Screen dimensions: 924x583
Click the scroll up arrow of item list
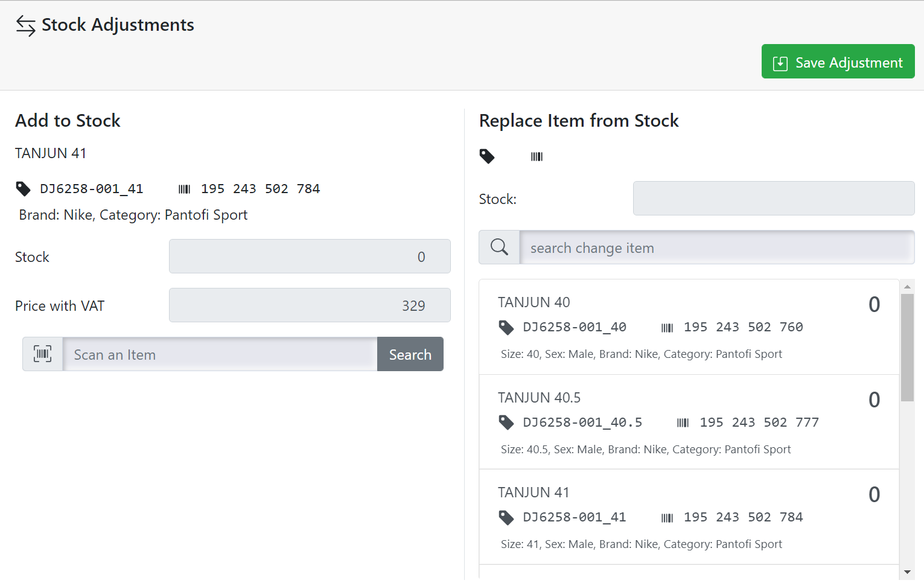coord(907,287)
